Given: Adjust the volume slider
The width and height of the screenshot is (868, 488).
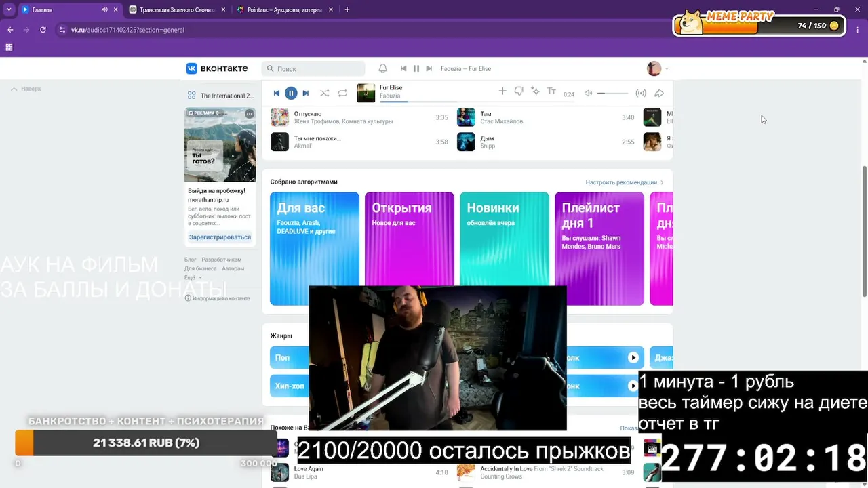Looking at the screenshot, I should click(612, 94).
